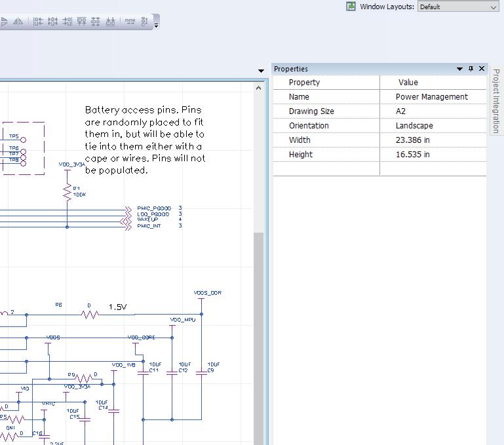Click the distribute horizontally icon
Screen dimensions: 504x445
[x=130, y=22]
